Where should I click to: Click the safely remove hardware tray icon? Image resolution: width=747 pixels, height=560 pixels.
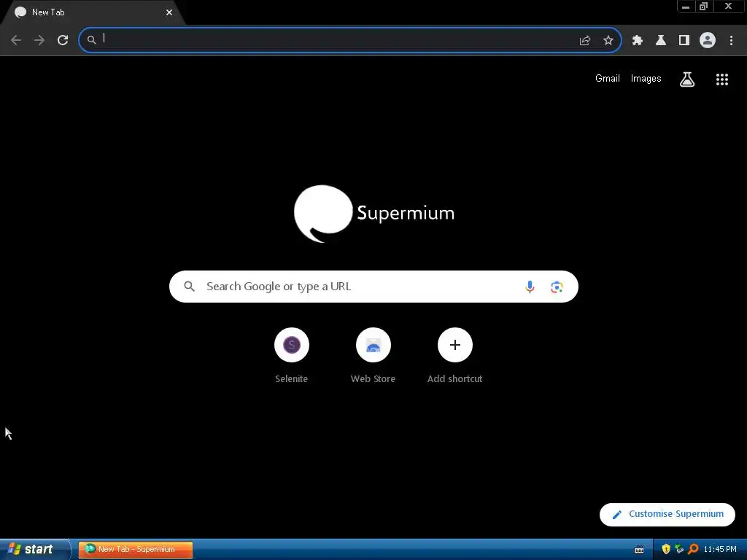point(679,549)
